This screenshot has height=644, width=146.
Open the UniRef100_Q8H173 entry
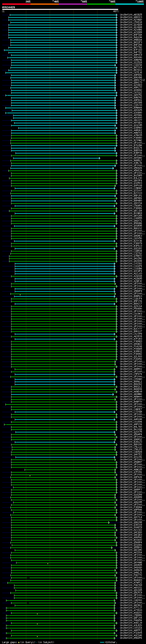[131, 82]
